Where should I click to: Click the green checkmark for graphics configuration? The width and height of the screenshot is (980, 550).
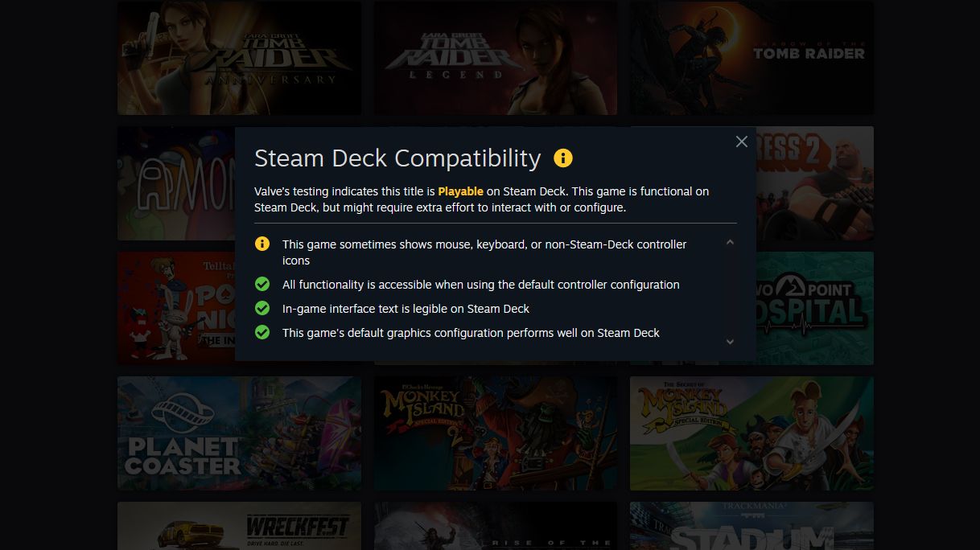[x=262, y=332]
